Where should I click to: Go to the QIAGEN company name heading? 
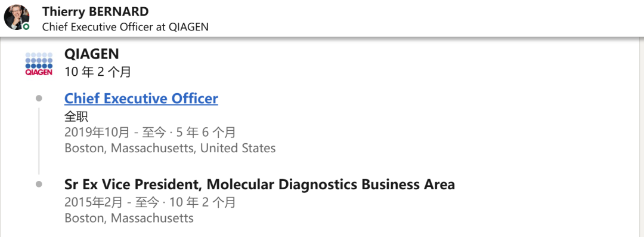tap(92, 54)
